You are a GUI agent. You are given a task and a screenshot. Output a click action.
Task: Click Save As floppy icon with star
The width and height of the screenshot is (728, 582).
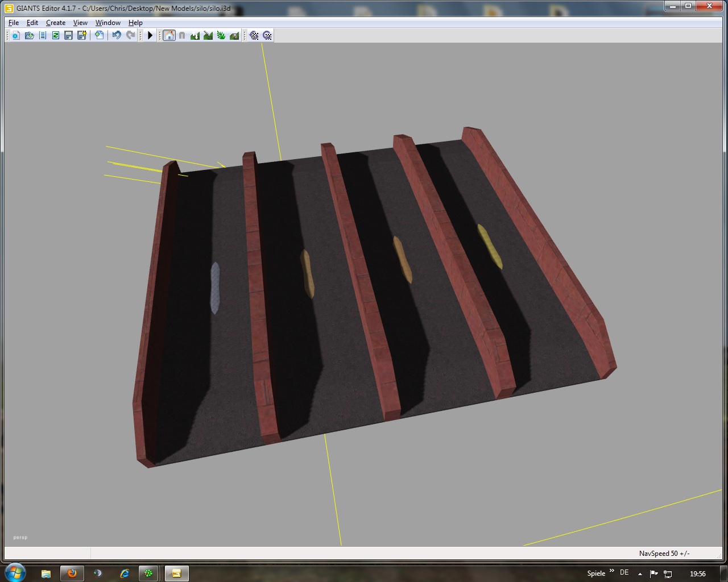click(81, 35)
